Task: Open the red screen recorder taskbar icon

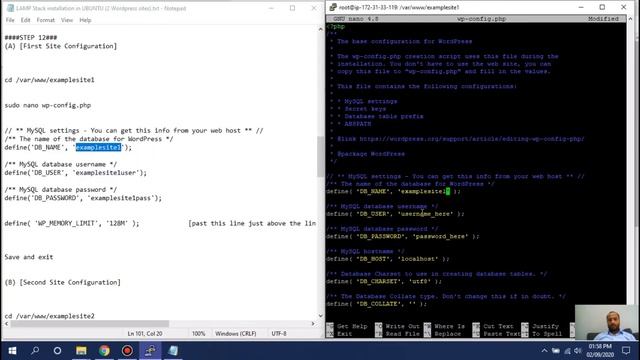Action: [127, 351]
